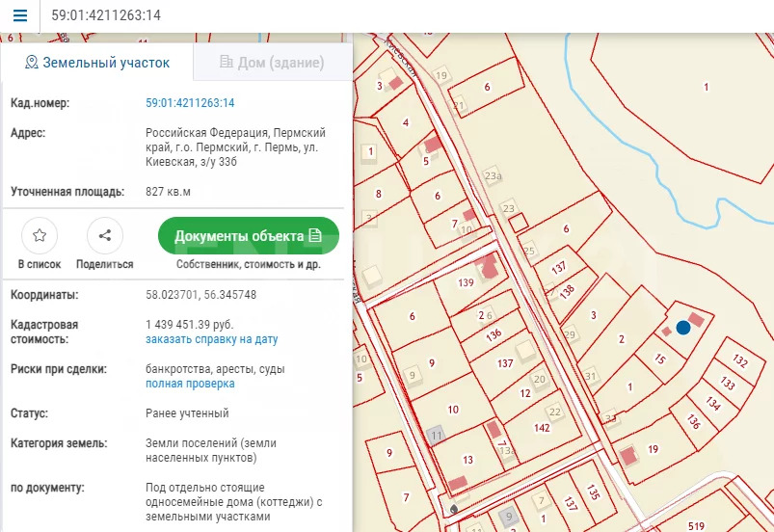Click the black droplet icon on map

[x=455, y=505]
